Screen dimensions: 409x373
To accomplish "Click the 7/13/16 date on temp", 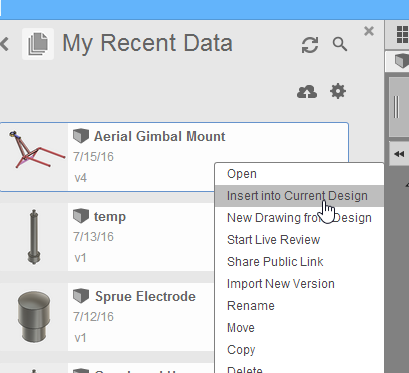I will [x=94, y=237].
